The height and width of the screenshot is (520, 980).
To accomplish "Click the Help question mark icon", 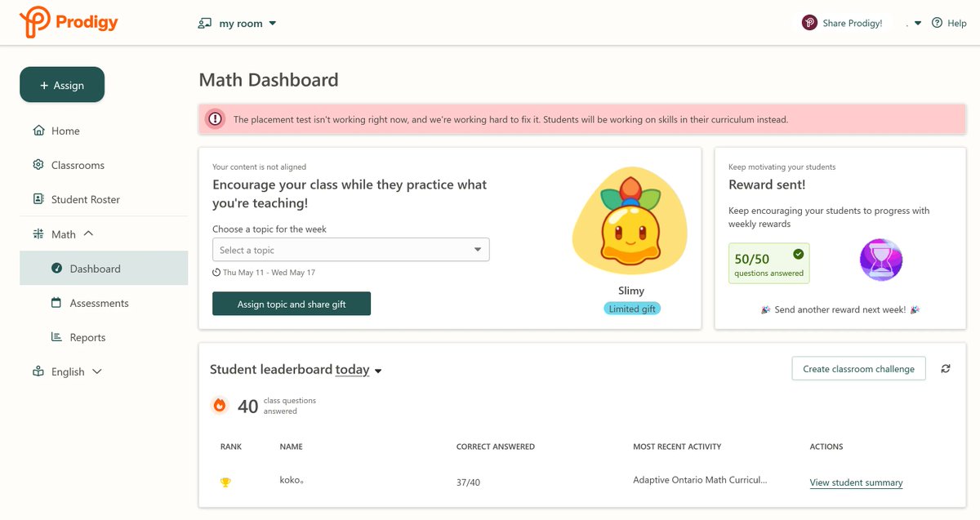I will (937, 23).
